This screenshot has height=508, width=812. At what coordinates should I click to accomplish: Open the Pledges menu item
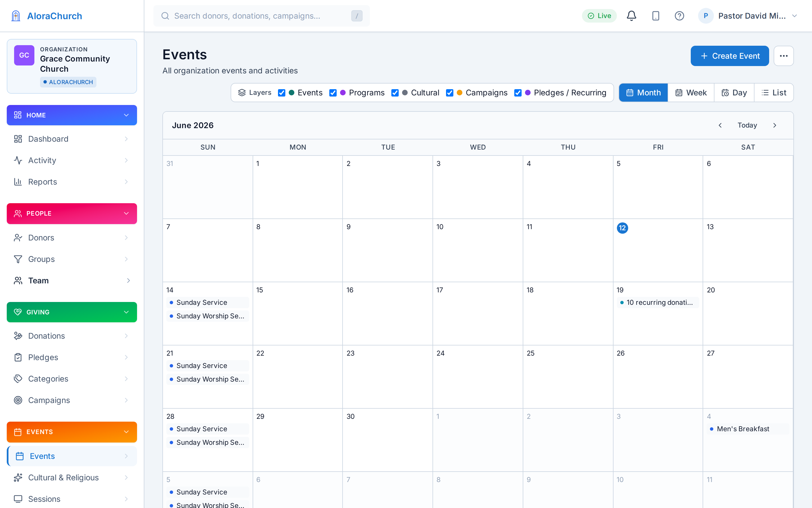coord(72,357)
